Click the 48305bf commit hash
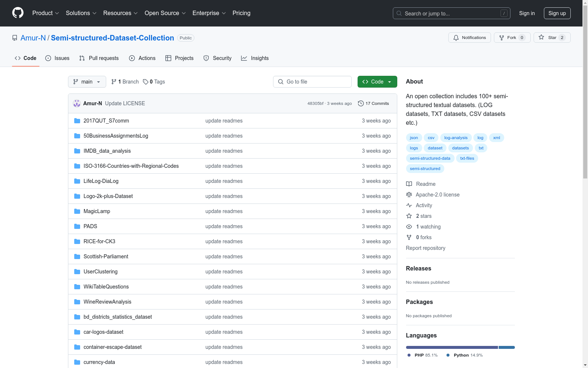Viewport: 588px width, 368px height. click(x=315, y=103)
